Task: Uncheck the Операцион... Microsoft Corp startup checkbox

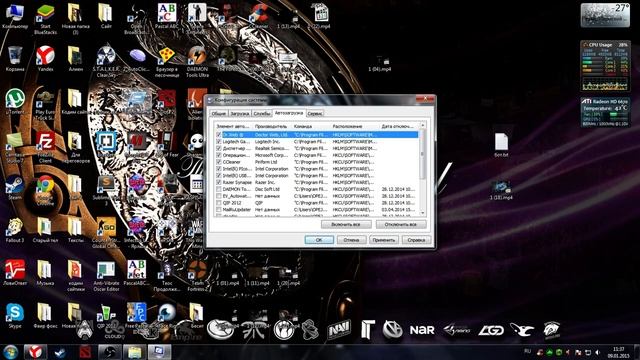Action: click(219, 155)
